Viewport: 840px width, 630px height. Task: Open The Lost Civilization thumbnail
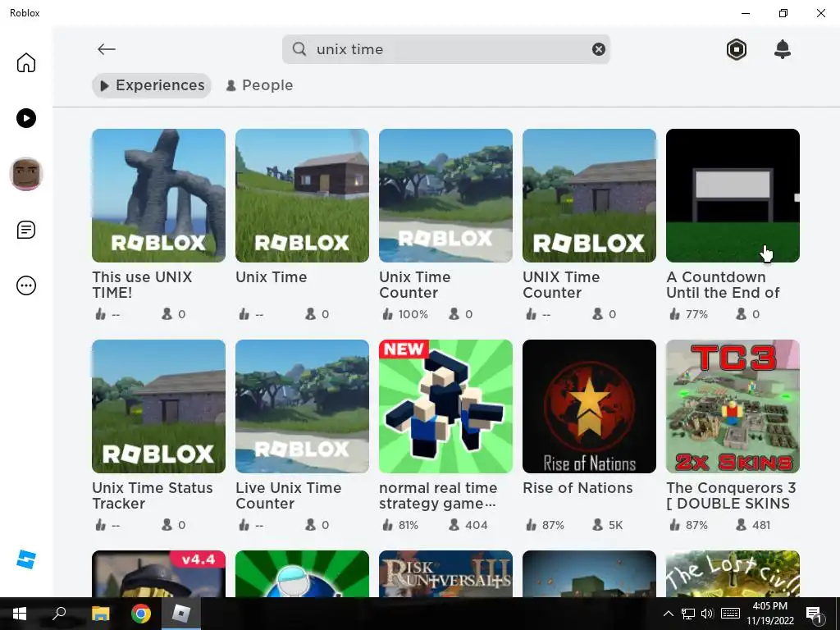(x=733, y=573)
